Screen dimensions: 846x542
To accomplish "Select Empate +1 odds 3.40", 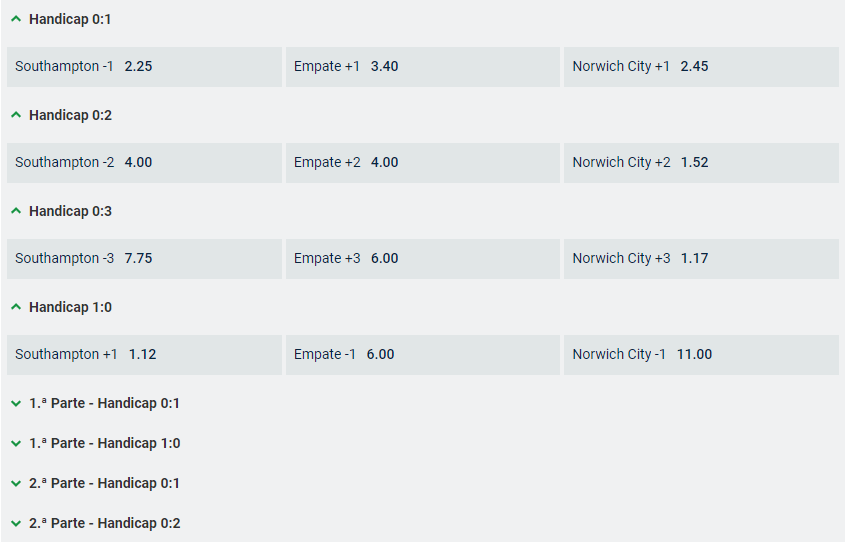I will (422, 67).
